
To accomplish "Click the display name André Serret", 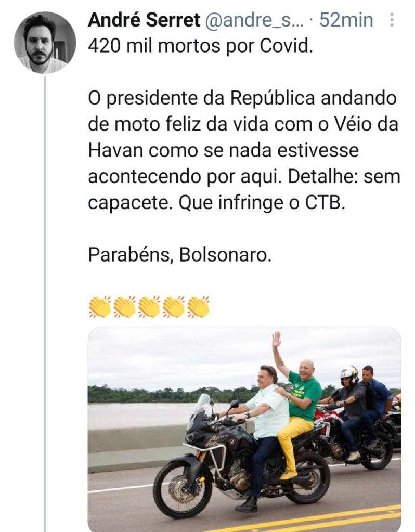I will [x=144, y=20].
